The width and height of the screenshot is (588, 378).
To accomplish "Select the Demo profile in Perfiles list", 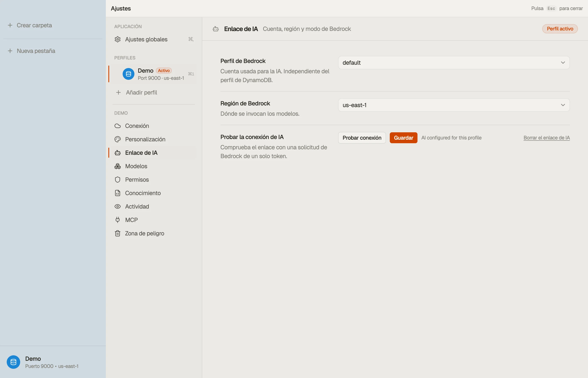I will 154,74.
